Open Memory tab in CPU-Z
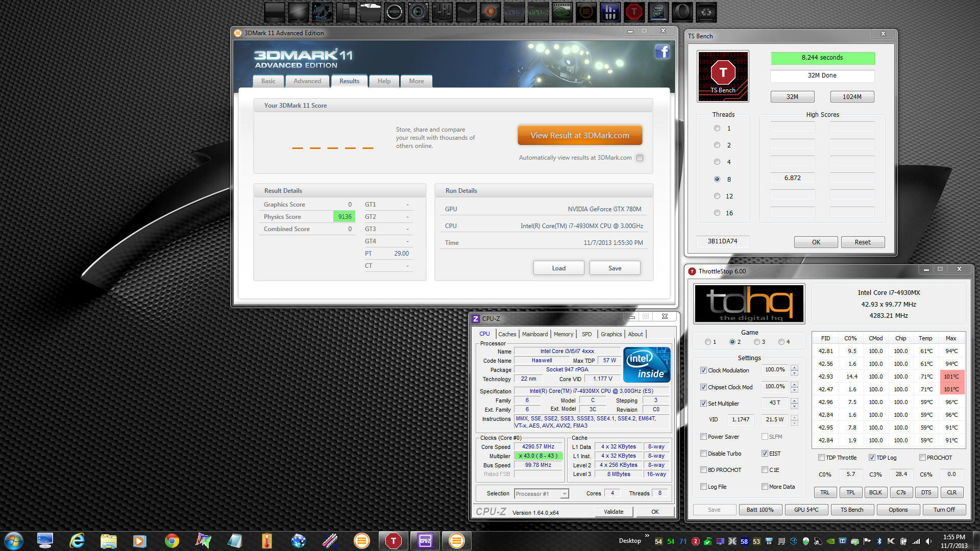This screenshot has width=980, height=551. point(563,334)
